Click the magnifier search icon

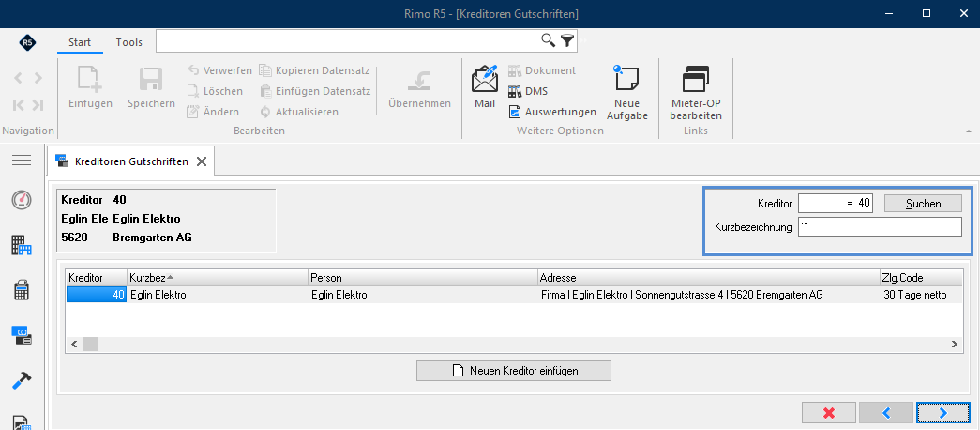pos(548,40)
